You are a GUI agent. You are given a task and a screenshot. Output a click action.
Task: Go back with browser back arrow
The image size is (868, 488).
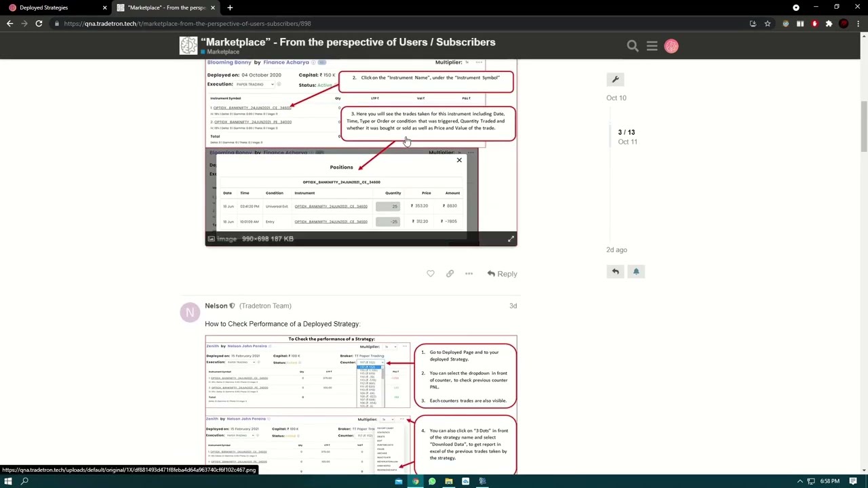[9, 24]
